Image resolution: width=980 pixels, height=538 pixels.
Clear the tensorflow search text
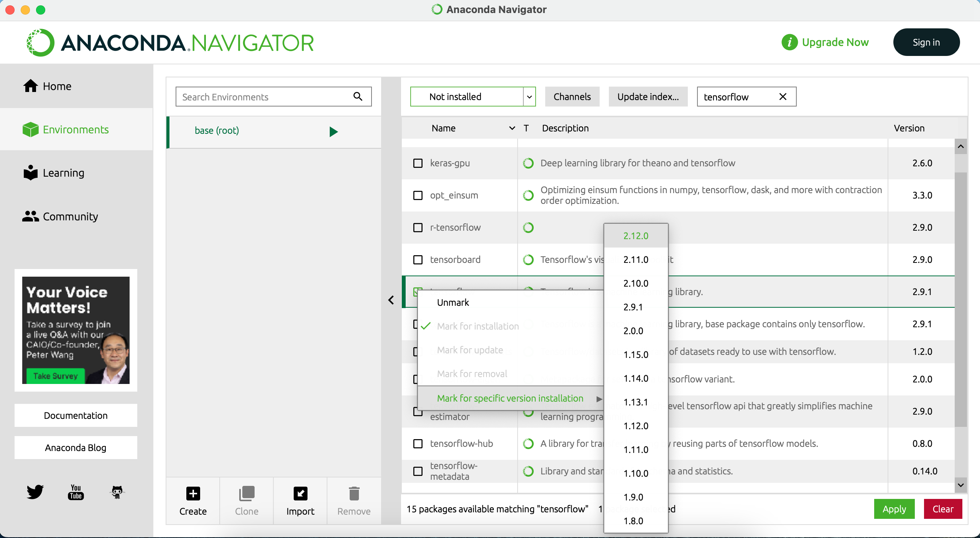[783, 97]
